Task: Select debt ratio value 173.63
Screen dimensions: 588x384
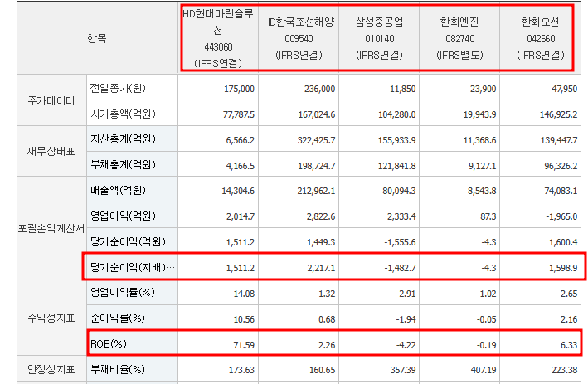Action: (x=242, y=370)
